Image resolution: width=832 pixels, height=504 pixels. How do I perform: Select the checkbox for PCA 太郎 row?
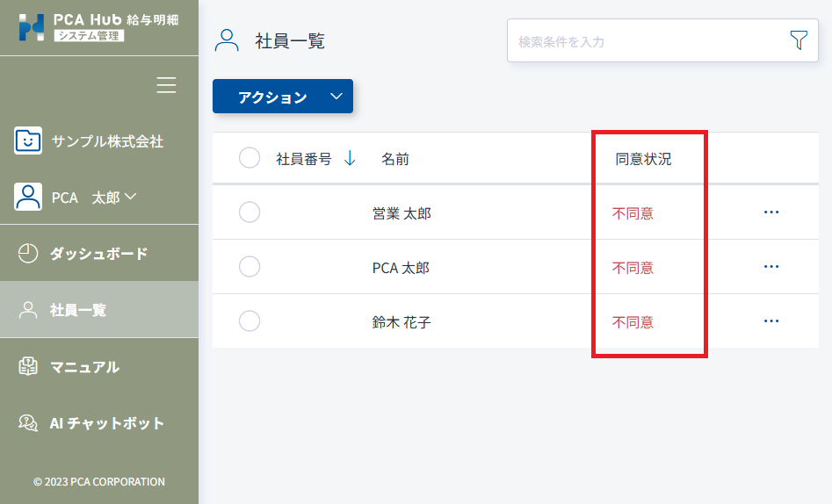pyautogui.click(x=250, y=266)
